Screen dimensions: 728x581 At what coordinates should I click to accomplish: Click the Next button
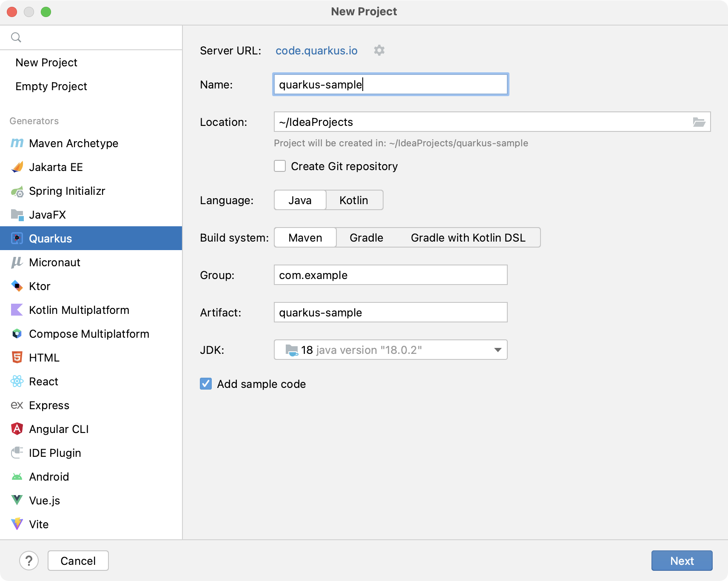pyautogui.click(x=682, y=561)
